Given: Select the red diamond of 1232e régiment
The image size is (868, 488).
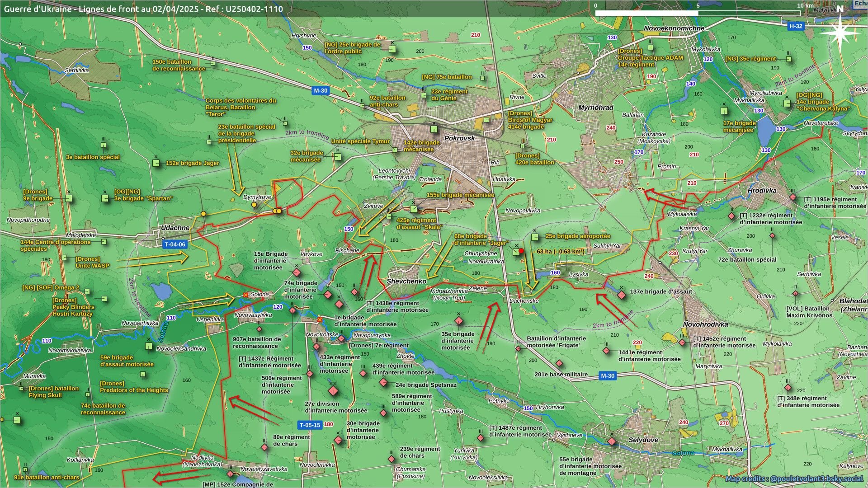Looking at the screenshot, I should click(731, 216).
